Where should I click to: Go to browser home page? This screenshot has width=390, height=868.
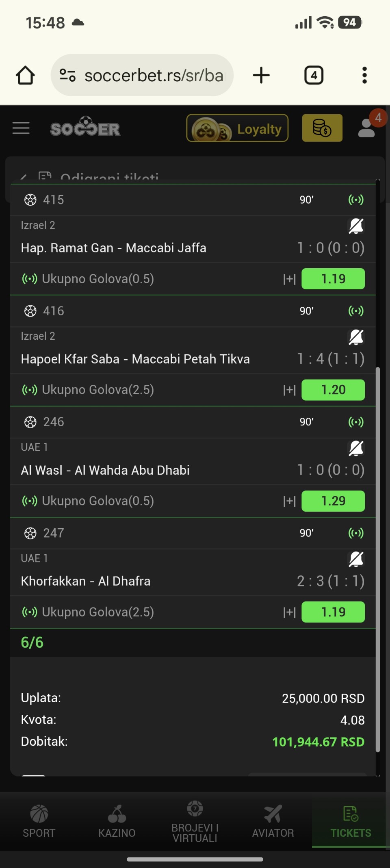point(25,76)
